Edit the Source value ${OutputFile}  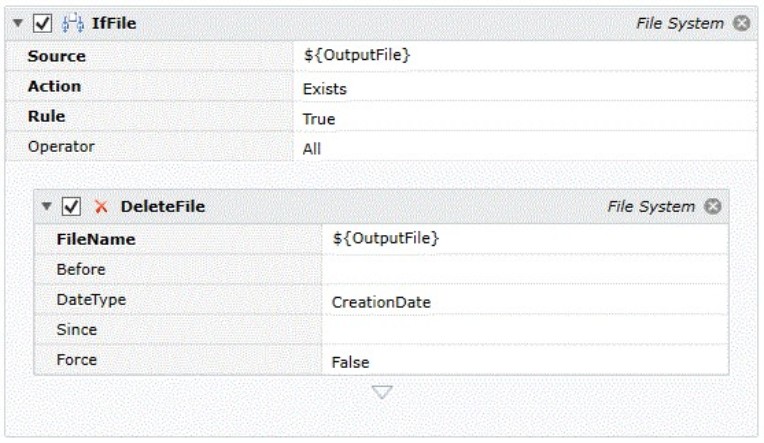click(x=525, y=56)
